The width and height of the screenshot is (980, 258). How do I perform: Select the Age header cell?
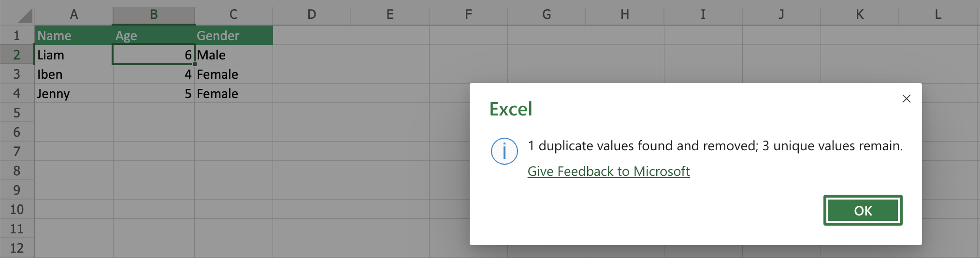pos(154,35)
